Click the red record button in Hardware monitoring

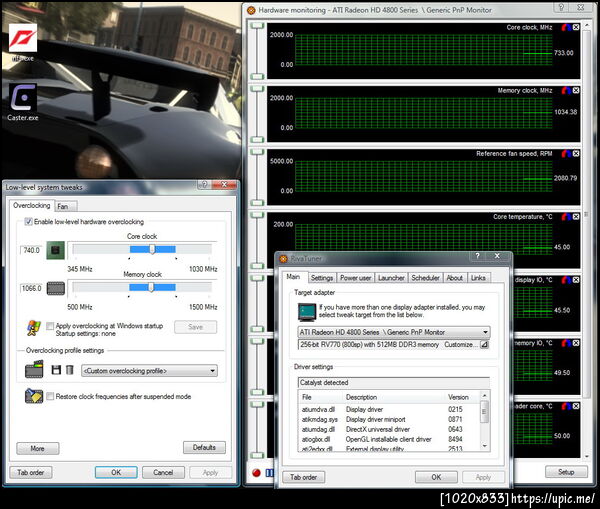tap(256, 473)
